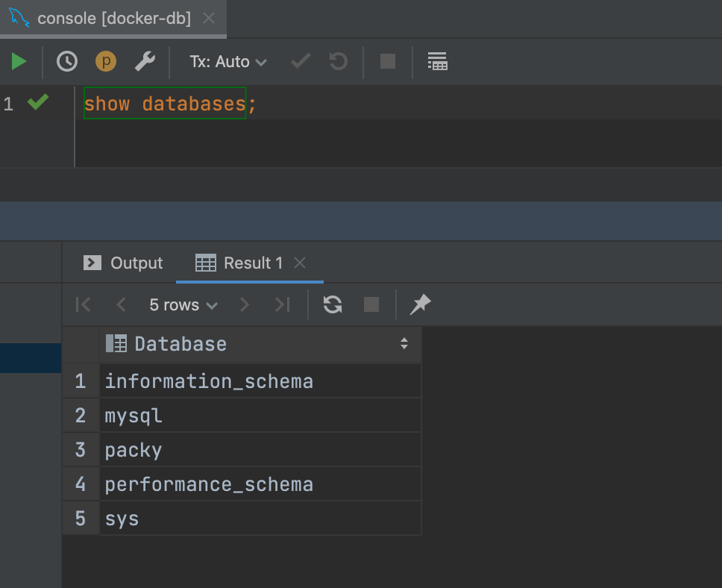
Task: Switch to the Output tab
Action: coord(122,263)
